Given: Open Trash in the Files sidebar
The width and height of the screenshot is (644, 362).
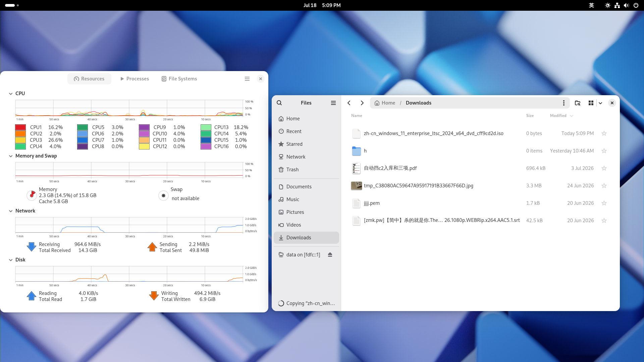Looking at the screenshot, I should point(306,170).
